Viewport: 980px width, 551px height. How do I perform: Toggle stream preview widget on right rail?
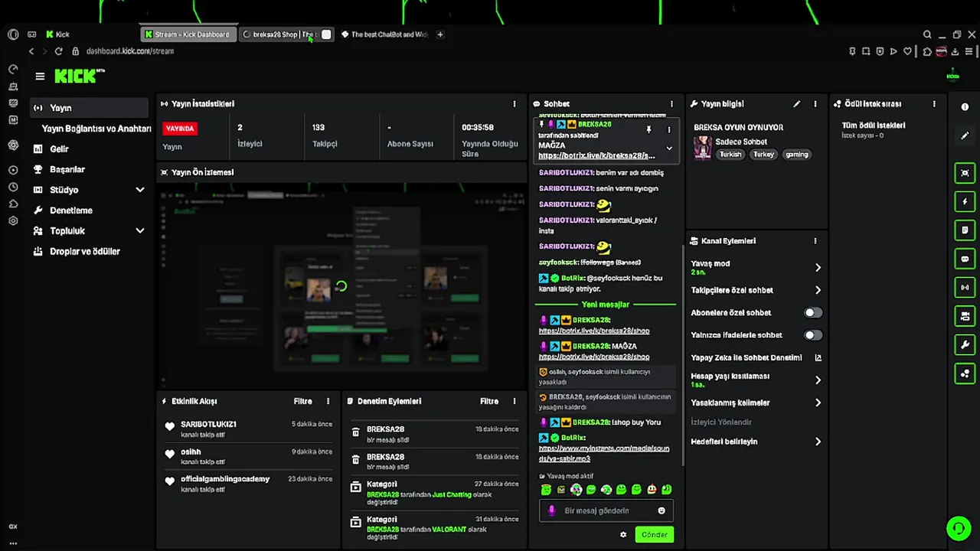click(965, 173)
